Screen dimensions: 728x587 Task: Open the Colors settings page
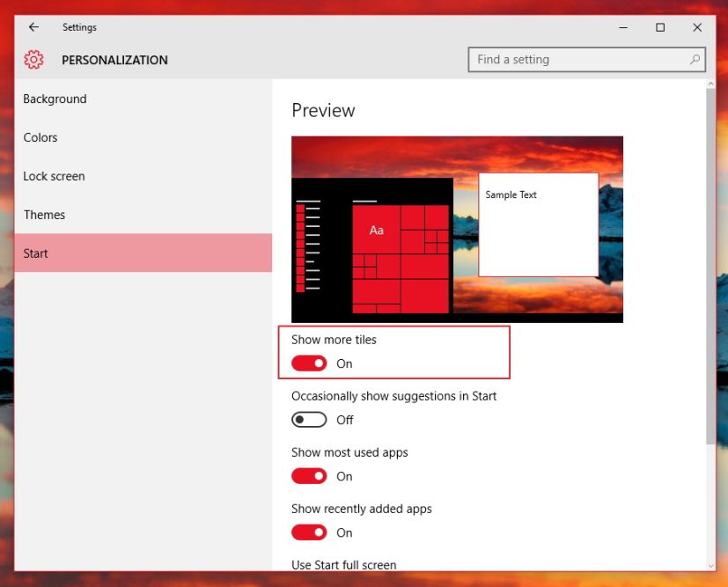pos(143,137)
